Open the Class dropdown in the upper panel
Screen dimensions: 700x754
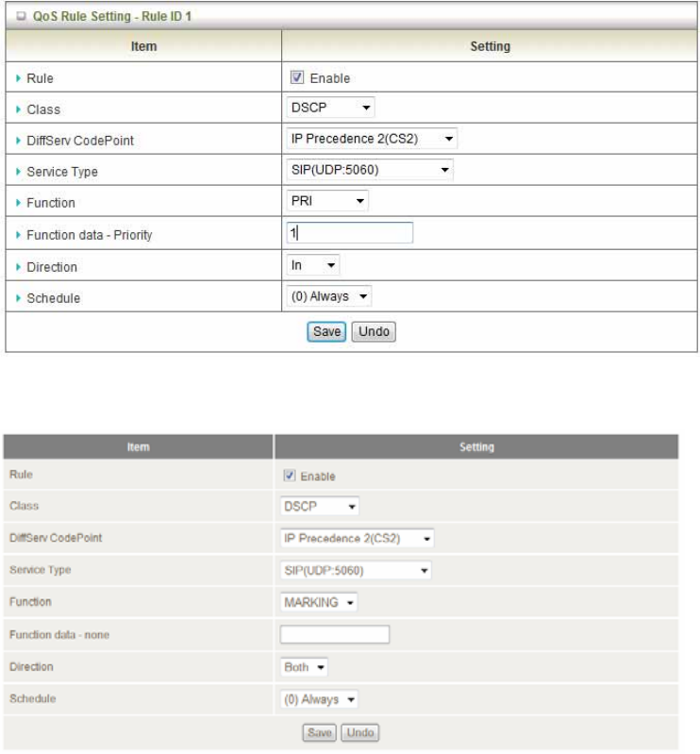pos(330,109)
